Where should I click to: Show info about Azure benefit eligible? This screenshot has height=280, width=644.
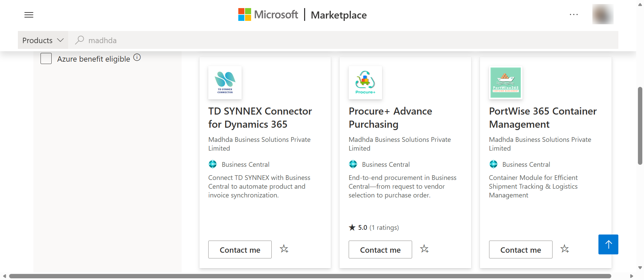(137, 57)
